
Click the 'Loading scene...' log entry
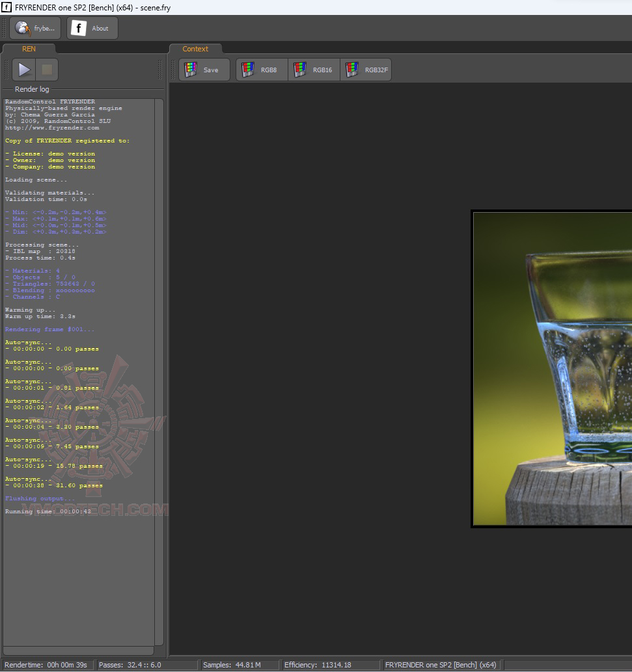[x=36, y=180]
